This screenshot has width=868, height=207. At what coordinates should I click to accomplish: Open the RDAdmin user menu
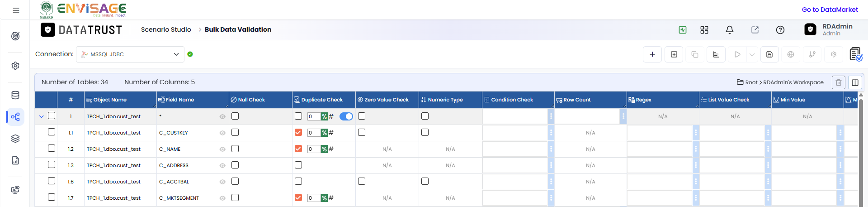(x=829, y=30)
